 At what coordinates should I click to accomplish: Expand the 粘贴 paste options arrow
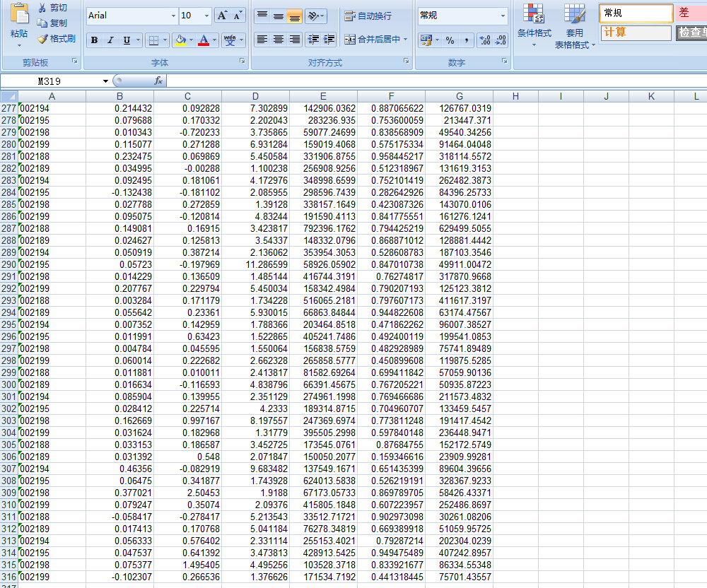click(19, 45)
